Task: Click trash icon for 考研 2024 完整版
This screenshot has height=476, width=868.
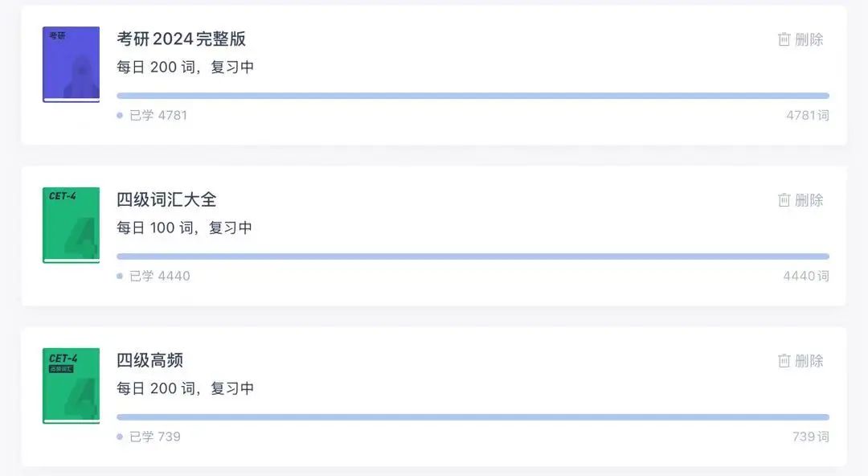Action: click(784, 39)
